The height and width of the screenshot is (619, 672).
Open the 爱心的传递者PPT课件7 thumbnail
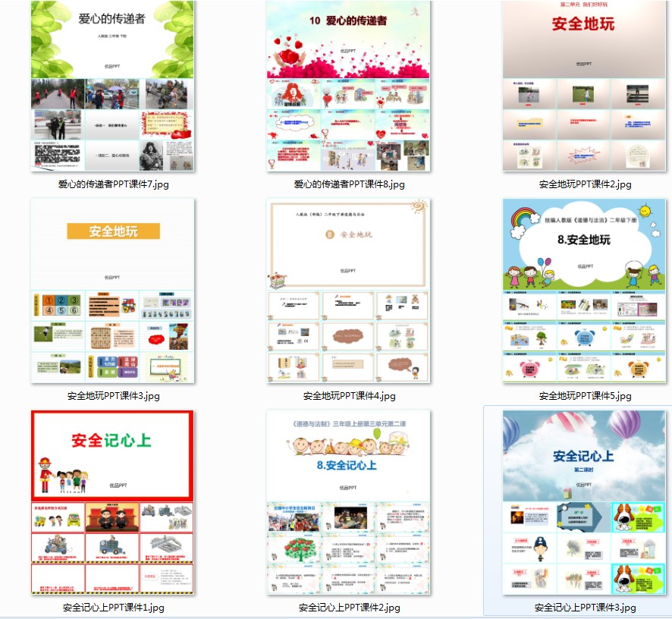click(x=111, y=86)
